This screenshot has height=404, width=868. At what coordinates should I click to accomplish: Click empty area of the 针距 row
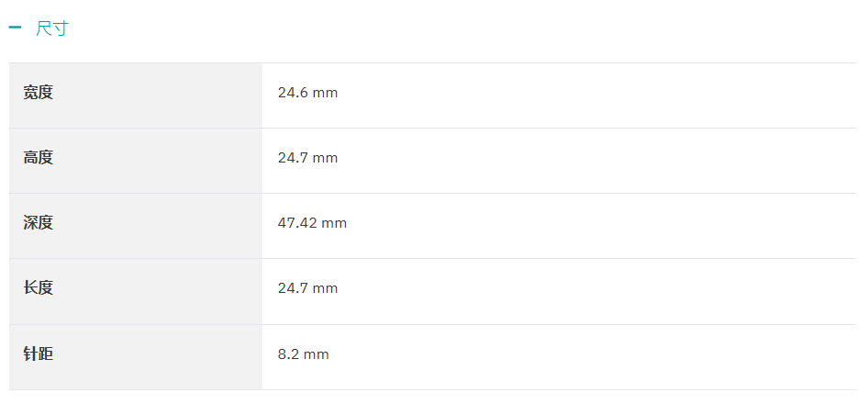(x=598, y=357)
